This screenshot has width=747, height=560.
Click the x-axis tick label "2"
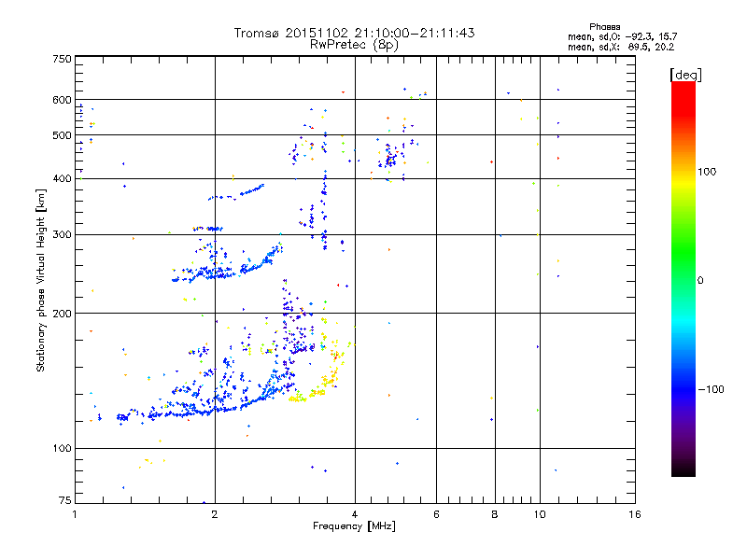tap(215, 514)
